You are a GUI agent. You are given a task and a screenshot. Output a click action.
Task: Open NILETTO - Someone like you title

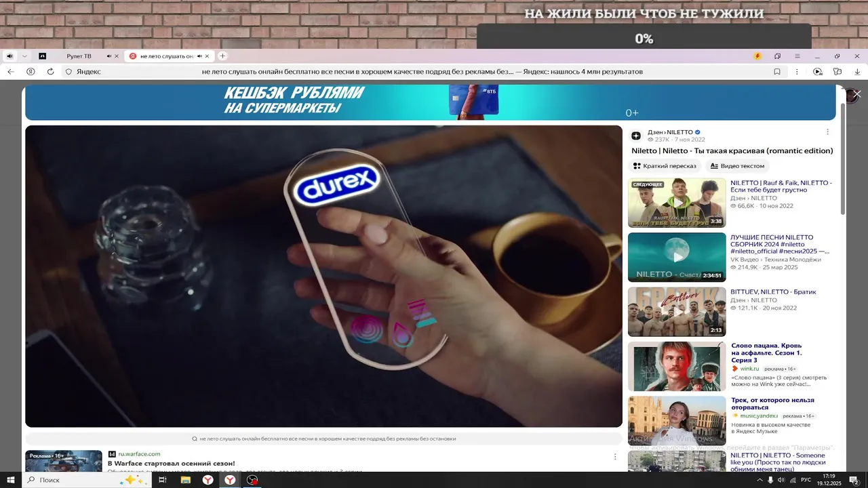tap(778, 462)
